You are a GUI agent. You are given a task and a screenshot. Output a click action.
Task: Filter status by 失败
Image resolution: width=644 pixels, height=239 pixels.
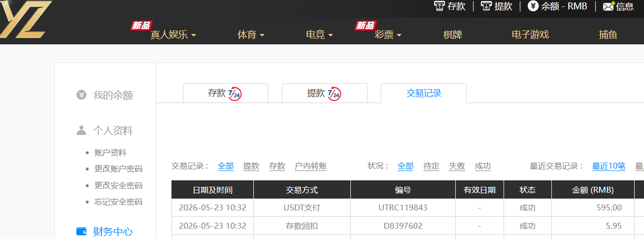coord(457,166)
